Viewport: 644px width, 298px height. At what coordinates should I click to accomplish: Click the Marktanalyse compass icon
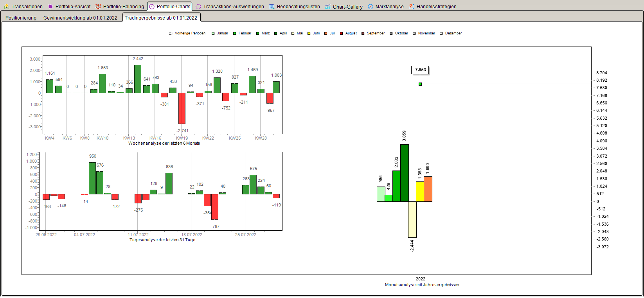click(371, 7)
